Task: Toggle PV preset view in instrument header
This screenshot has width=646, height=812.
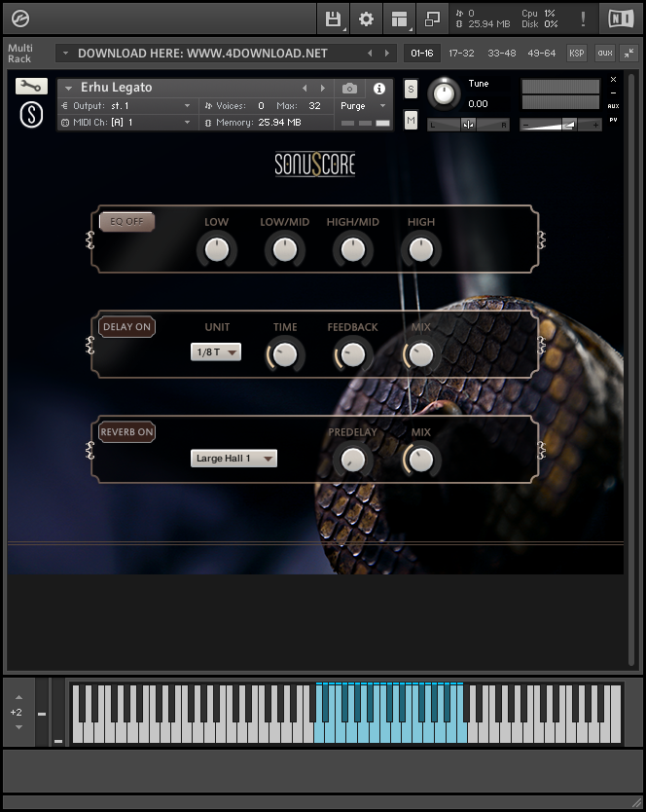Action: tap(613, 120)
